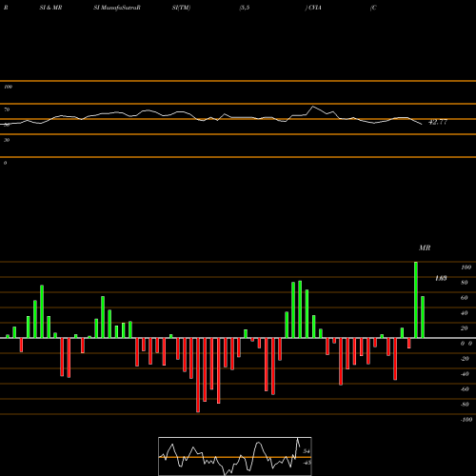This screenshot has height=476, width=476.
Task: Click the '80' label on MR axis
Action: coord(465,283)
